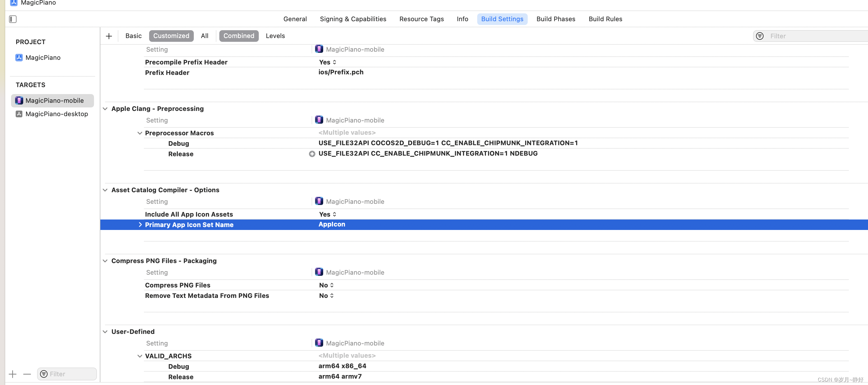This screenshot has width=868, height=385.
Task: Expand the Primary App Icon Set Name row
Action: pyautogui.click(x=140, y=225)
